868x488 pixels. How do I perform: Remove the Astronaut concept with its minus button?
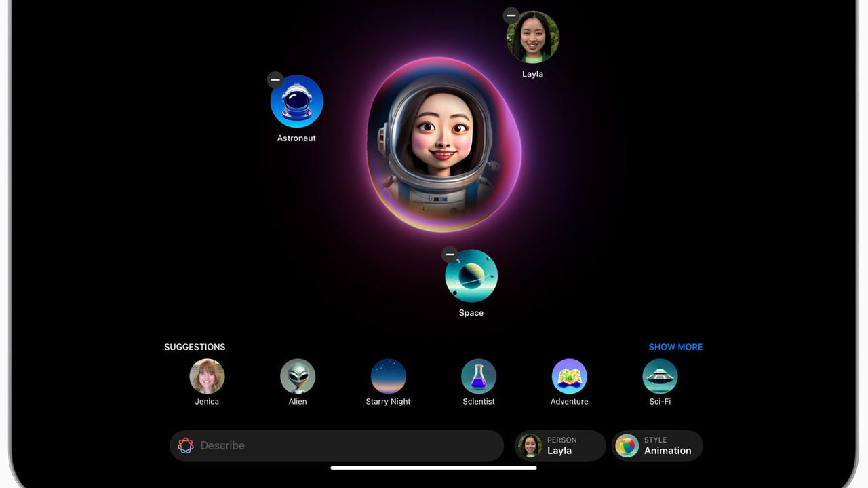click(x=275, y=79)
